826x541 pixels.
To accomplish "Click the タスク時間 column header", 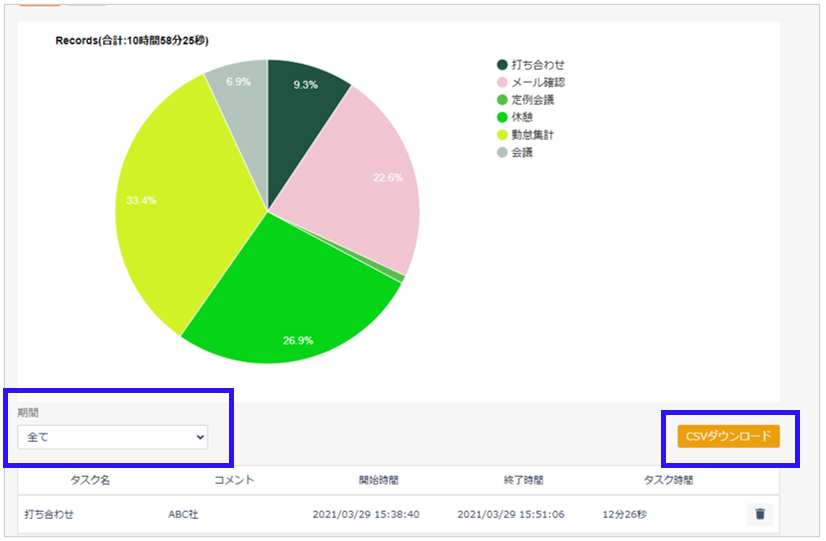I will (x=668, y=480).
